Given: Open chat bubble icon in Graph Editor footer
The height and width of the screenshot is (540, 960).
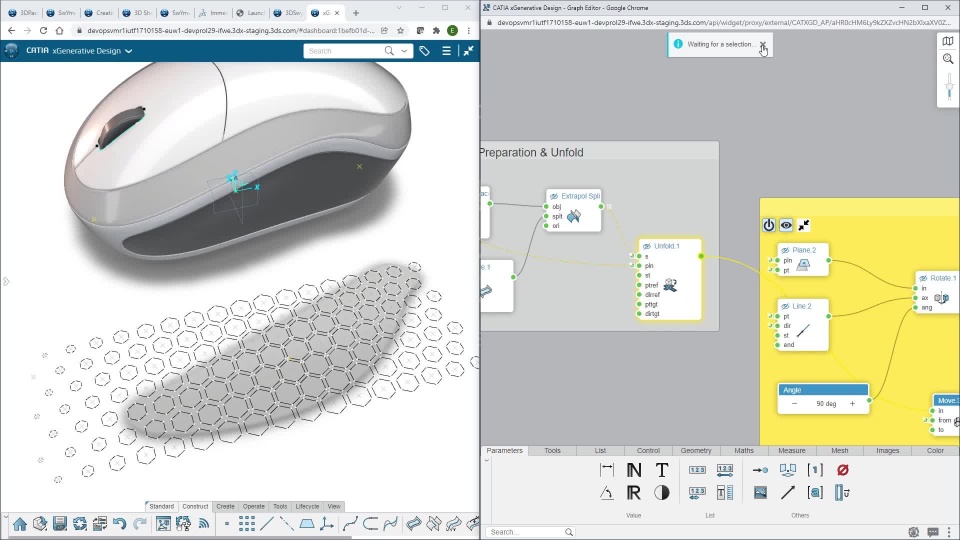Looking at the screenshot, I should [x=932, y=532].
